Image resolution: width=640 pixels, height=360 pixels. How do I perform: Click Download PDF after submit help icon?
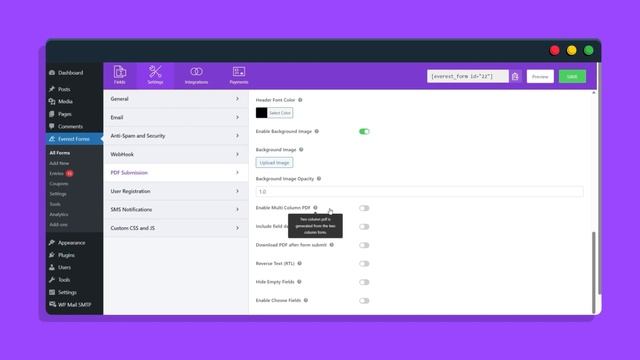coord(331,245)
